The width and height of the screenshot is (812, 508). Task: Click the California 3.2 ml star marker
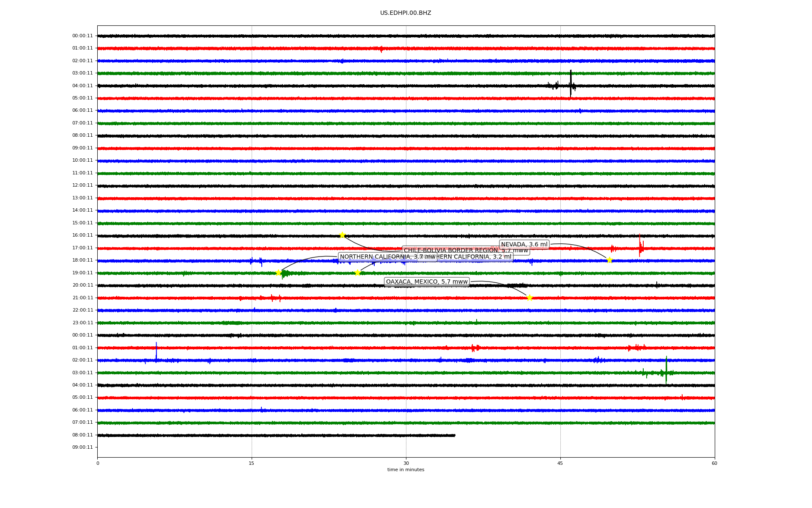pos(357,273)
